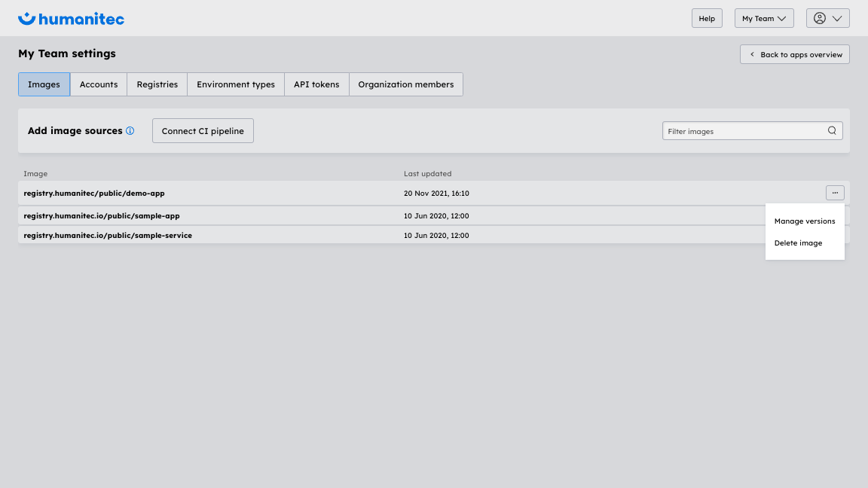Select the Environment types tab
Viewport: 868px width, 488px height.
click(x=235, y=84)
